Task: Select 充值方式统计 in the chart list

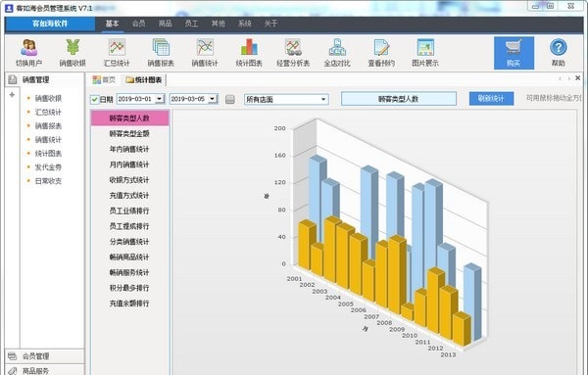Action: coord(129,195)
